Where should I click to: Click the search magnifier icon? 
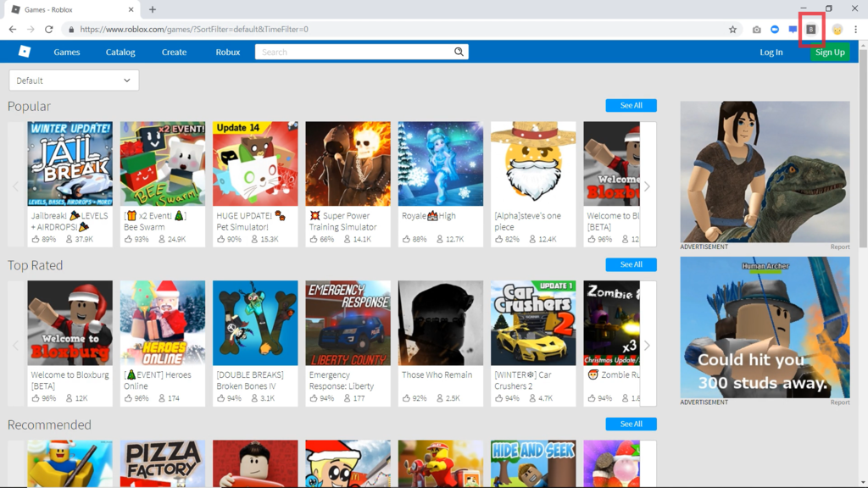point(459,52)
